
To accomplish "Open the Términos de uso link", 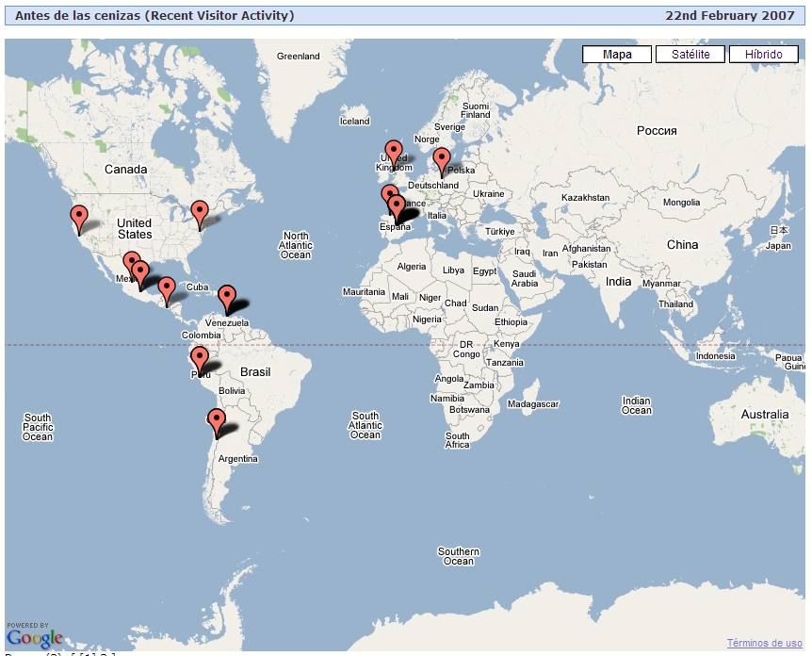I will (764, 643).
